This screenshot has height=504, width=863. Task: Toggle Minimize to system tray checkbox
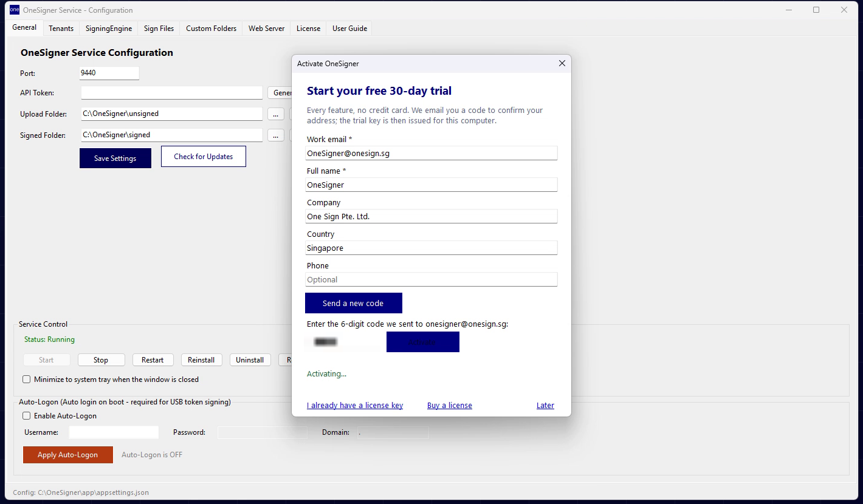[27, 380]
